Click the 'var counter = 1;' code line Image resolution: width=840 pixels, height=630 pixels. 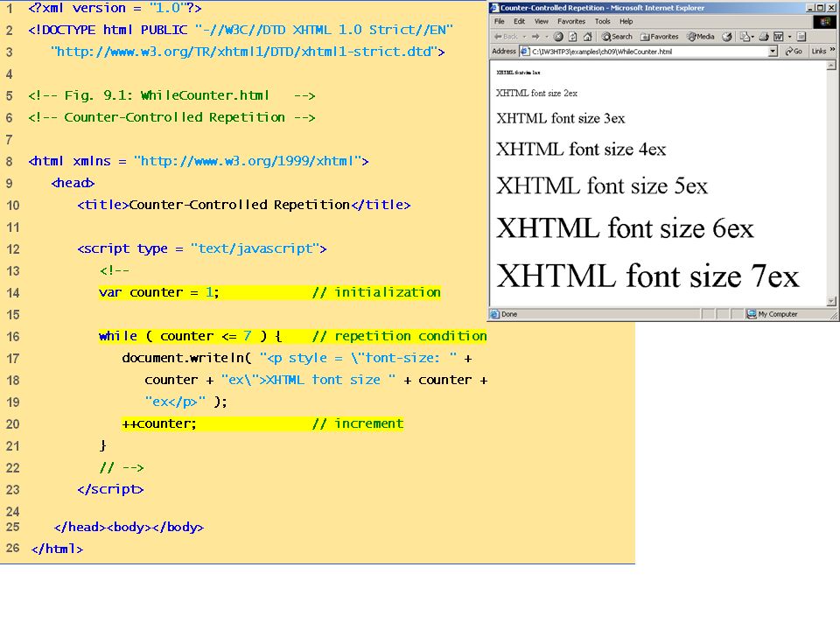pos(159,292)
